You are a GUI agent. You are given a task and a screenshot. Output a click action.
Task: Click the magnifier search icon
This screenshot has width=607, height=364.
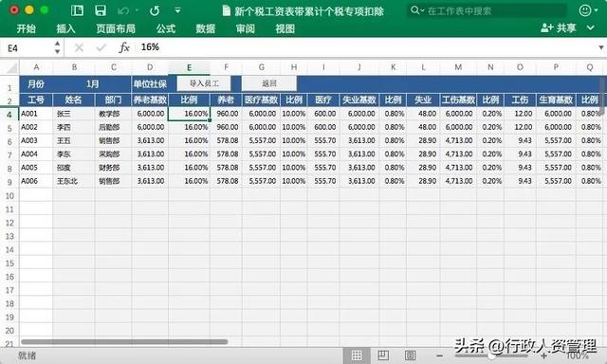416,10
